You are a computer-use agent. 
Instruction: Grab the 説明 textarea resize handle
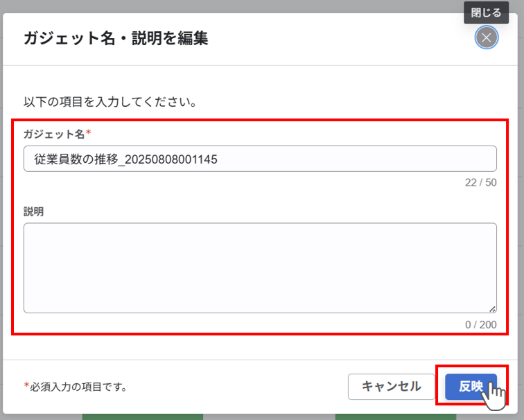492,308
